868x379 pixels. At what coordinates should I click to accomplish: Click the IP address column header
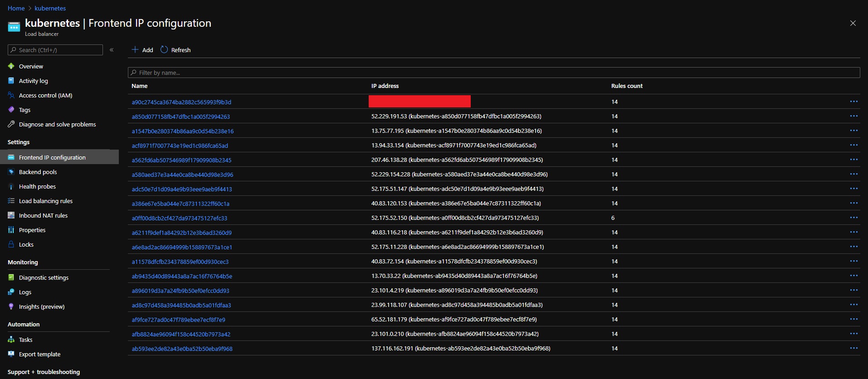(x=385, y=86)
